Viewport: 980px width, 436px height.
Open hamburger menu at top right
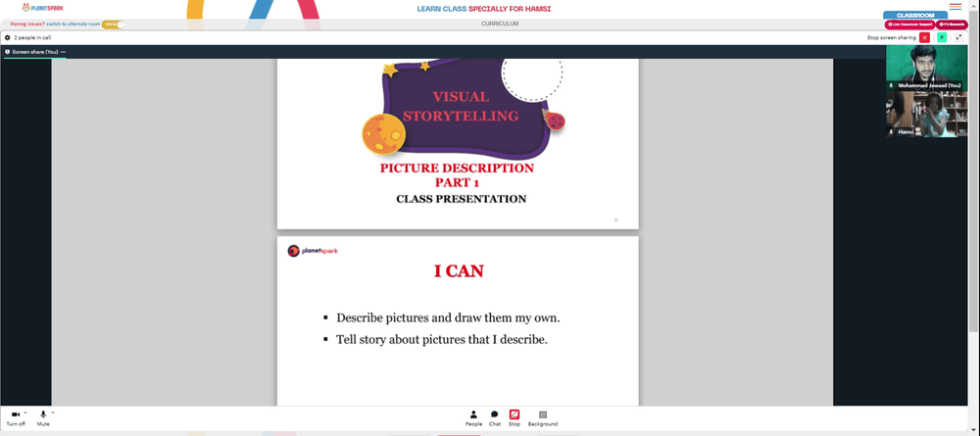(955, 7)
